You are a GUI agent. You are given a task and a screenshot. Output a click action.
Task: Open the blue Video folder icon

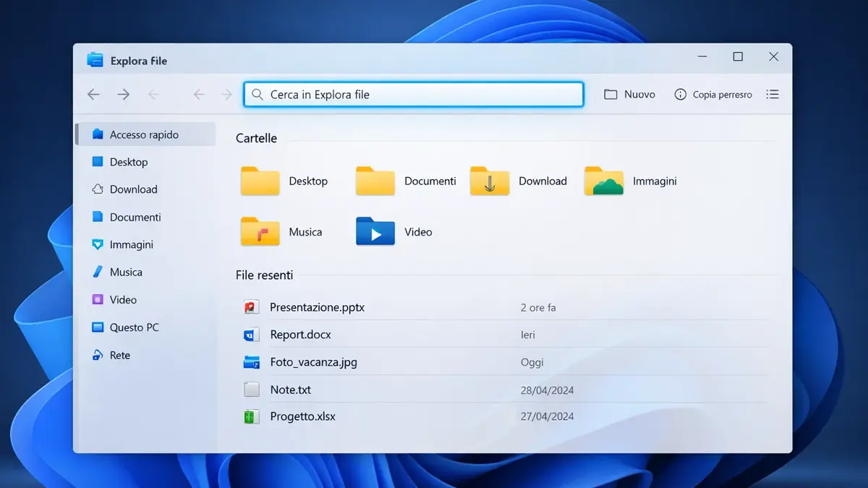click(x=374, y=231)
